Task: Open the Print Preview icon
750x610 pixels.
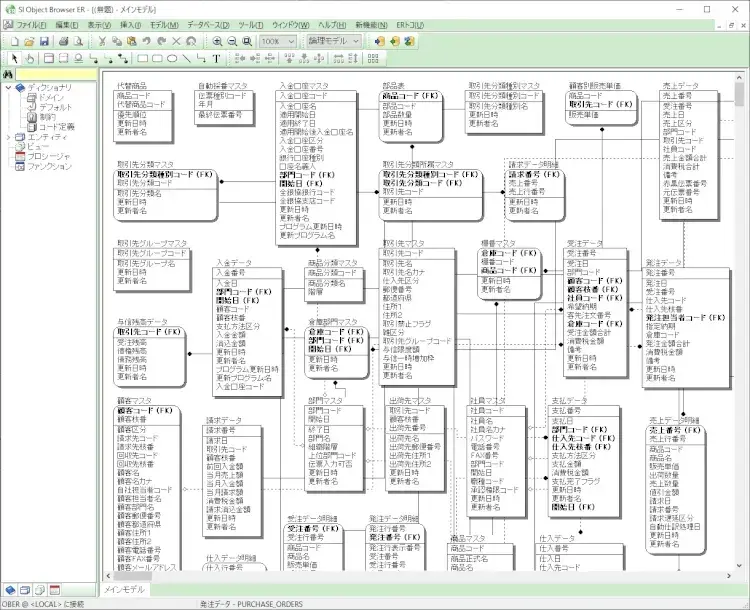Action: [78, 42]
